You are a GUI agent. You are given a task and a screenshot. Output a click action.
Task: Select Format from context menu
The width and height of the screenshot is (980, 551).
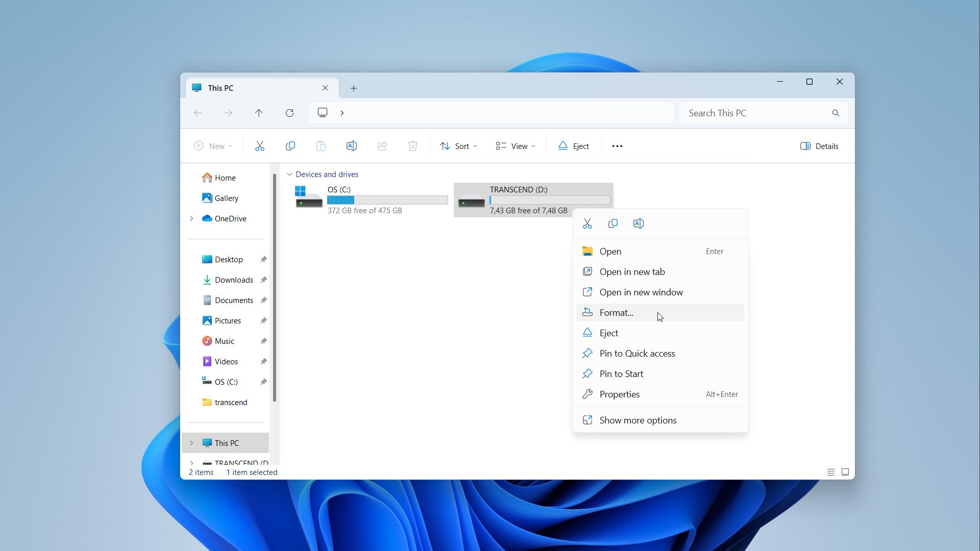click(x=617, y=312)
